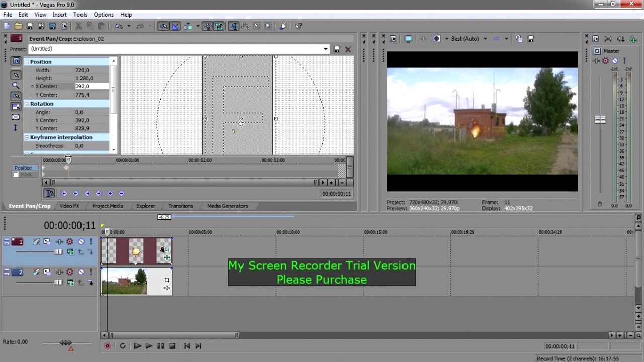Select the Normal Edit tool
The image size is (644, 362).
coord(234,26)
